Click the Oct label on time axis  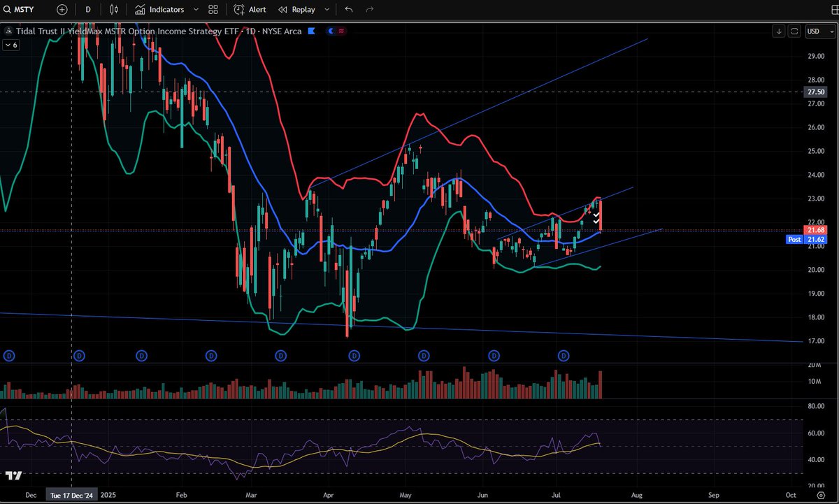(x=791, y=495)
